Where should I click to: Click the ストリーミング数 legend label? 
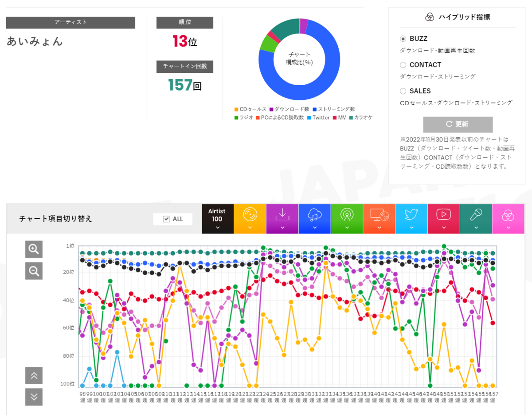click(336, 109)
